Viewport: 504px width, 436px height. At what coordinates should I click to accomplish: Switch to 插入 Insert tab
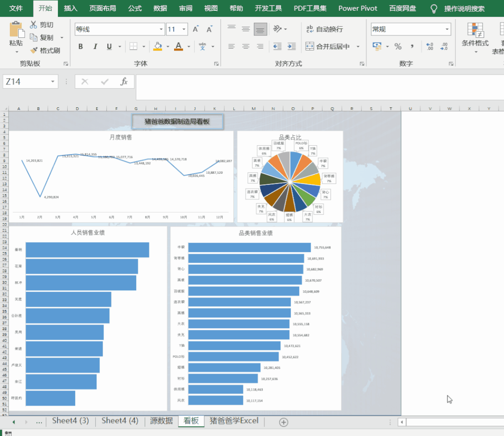click(x=70, y=8)
